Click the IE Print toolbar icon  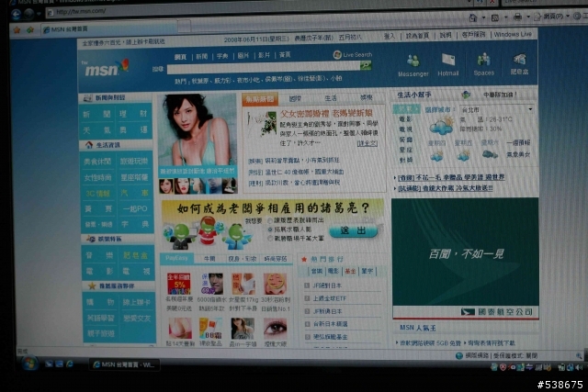[517, 17]
